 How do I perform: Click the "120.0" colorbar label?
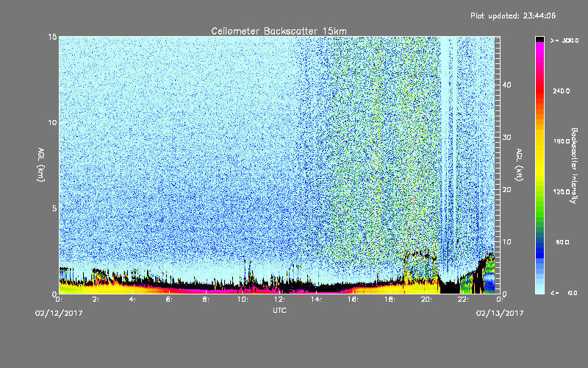tap(562, 192)
